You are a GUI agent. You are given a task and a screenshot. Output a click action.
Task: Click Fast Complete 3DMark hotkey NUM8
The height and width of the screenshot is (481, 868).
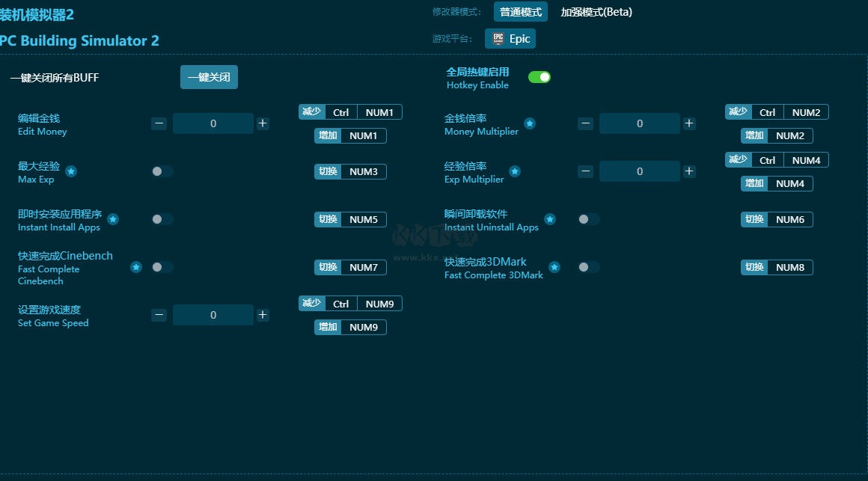[x=777, y=267]
